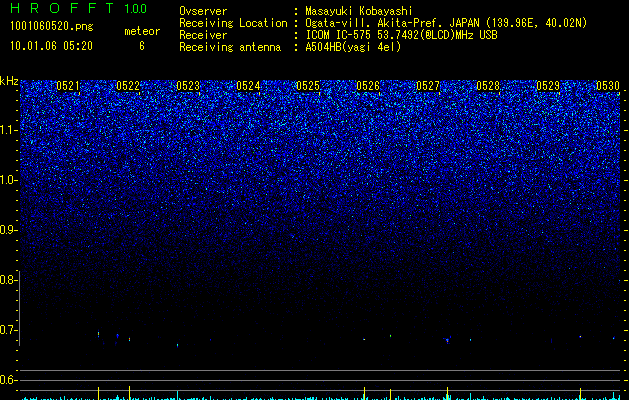The width and height of the screenshot is (629, 400).
Task: Click the Receiving antenna label
Action: (x=230, y=47)
